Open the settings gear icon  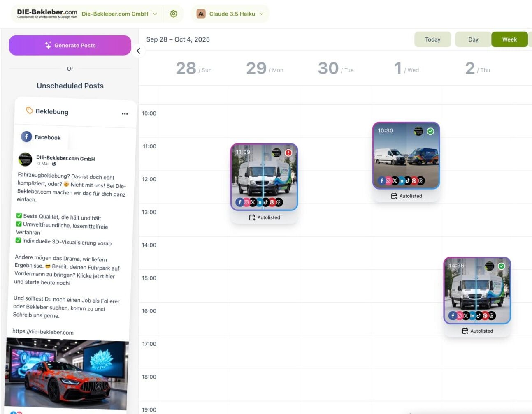pos(174,14)
